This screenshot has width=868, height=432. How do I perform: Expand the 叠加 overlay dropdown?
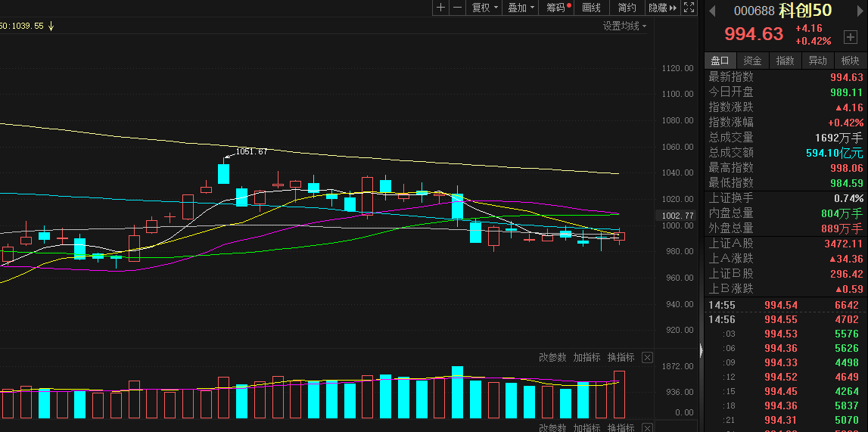coord(521,8)
